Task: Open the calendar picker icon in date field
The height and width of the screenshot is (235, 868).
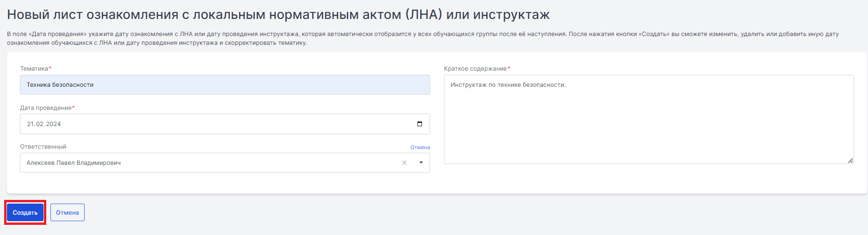Action: (x=419, y=124)
